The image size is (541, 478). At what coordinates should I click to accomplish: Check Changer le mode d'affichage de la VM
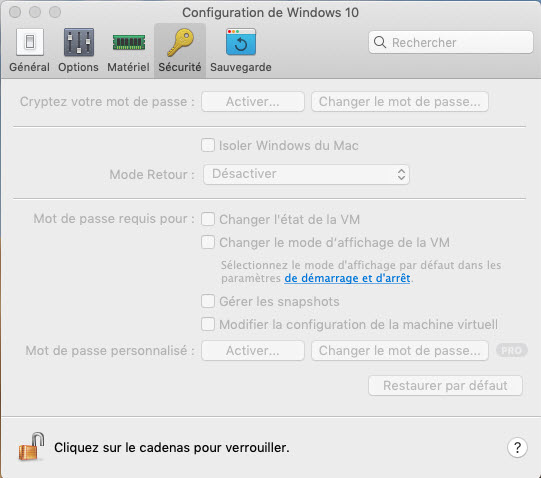pyautogui.click(x=208, y=242)
